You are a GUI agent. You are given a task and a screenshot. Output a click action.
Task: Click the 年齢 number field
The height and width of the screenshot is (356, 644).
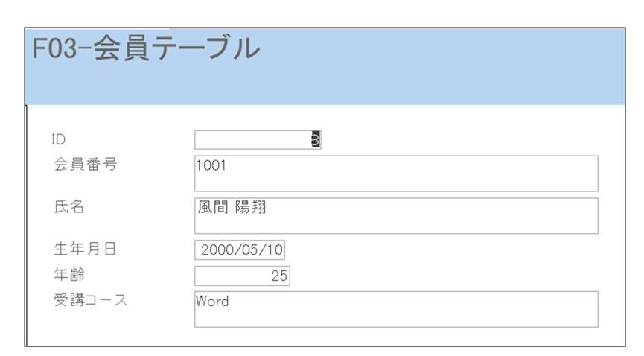click(242, 276)
